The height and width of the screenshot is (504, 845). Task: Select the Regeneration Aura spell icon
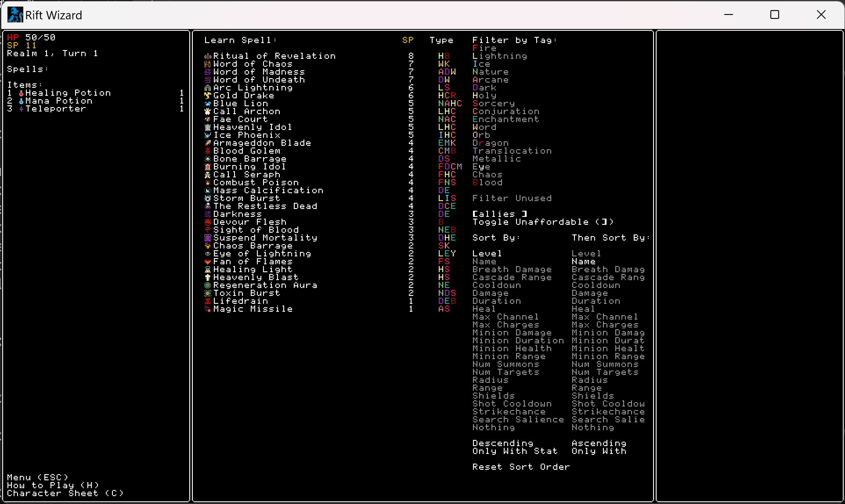tap(208, 285)
